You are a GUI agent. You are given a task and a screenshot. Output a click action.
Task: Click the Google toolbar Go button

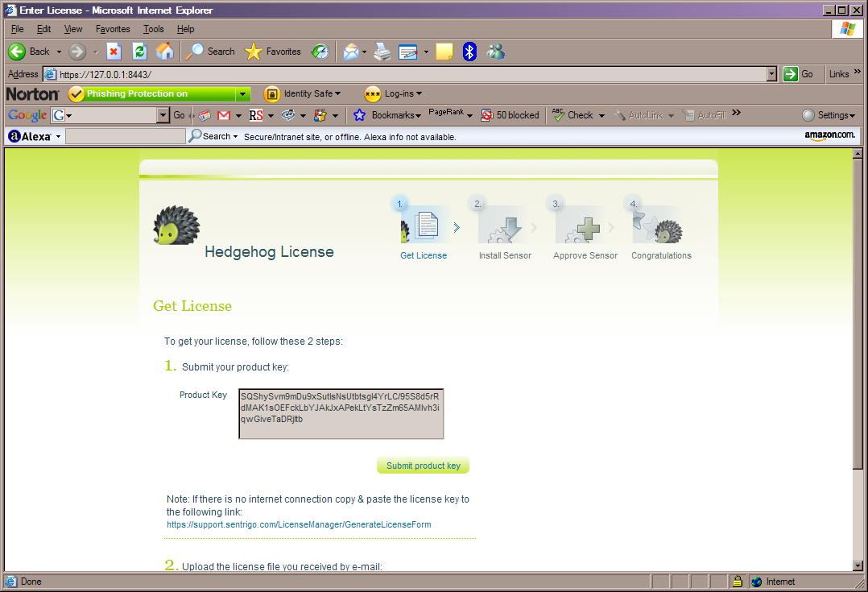[179, 115]
